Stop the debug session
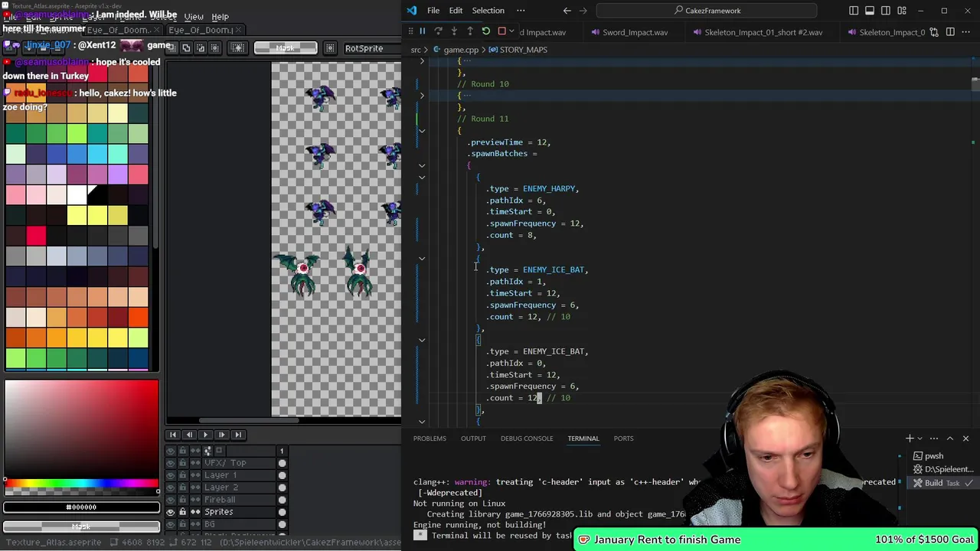 [501, 31]
